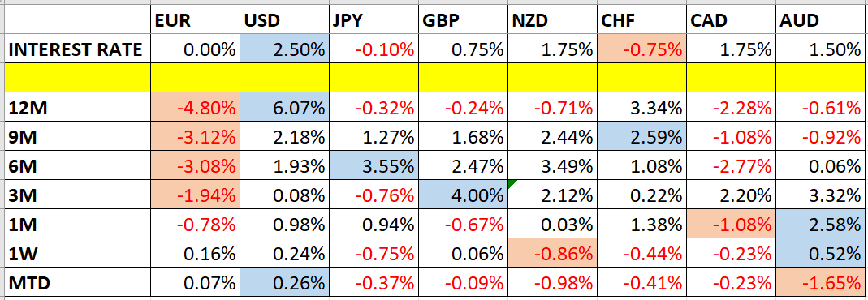This screenshot has height=300, width=868.
Task: Select the USD 12M value 6.07%
Action: 284,108
